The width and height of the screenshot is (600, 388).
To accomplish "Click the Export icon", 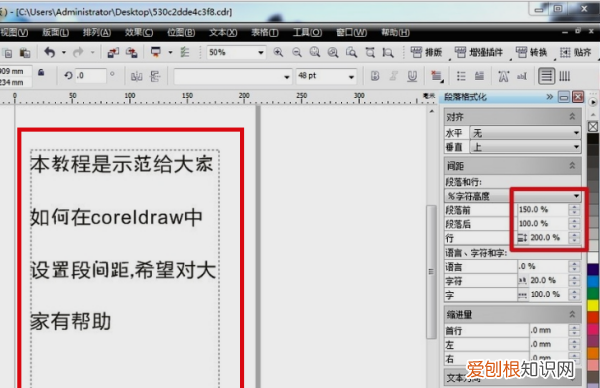I will 132,52.
